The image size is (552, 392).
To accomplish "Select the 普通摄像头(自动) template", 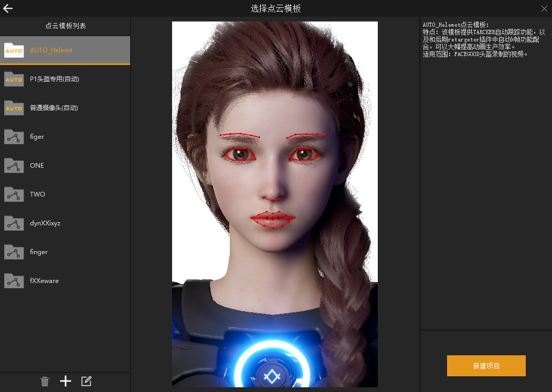I will coord(54,108).
